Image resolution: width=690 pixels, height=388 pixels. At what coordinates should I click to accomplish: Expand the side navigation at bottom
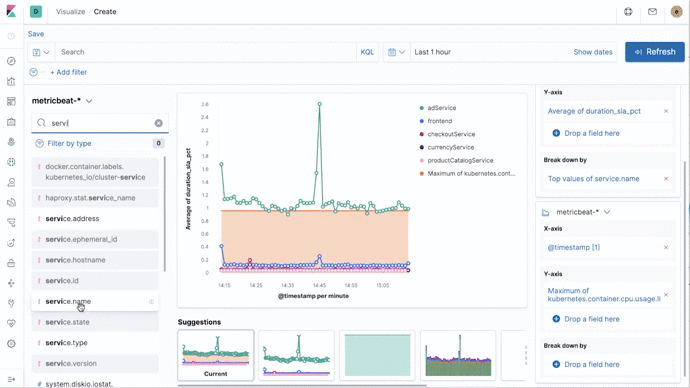(11, 379)
